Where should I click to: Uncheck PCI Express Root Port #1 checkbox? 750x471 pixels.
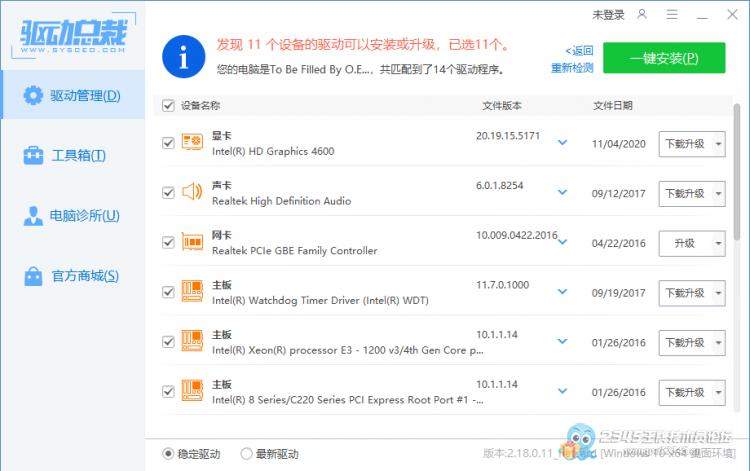click(x=168, y=391)
